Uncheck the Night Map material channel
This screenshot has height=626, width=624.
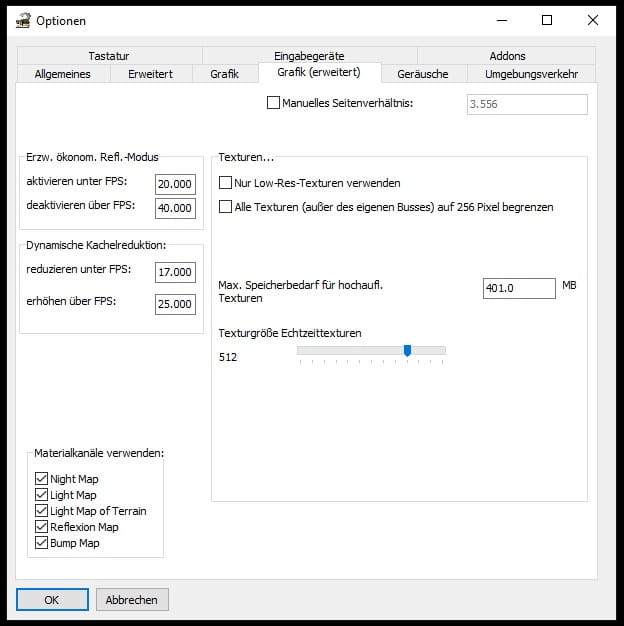click(41, 479)
